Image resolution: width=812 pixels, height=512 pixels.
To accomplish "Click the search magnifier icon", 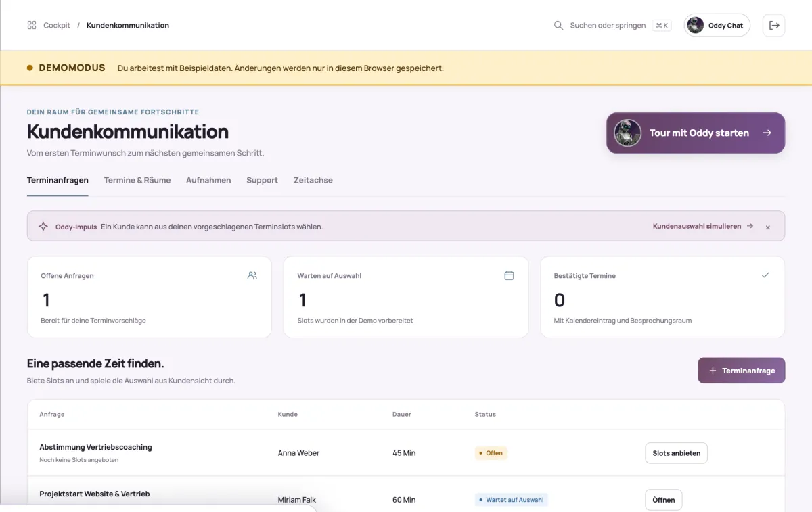I will point(559,26).
